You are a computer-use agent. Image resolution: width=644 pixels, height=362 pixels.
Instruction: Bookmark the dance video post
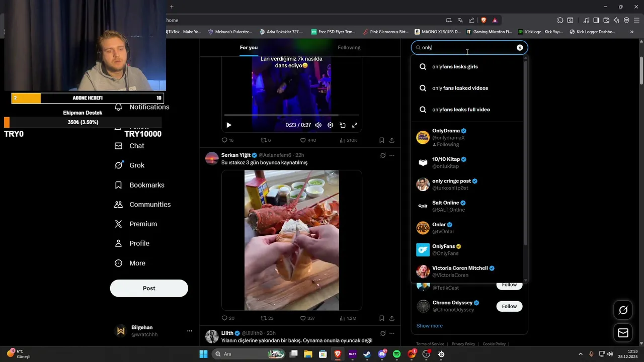382,140
